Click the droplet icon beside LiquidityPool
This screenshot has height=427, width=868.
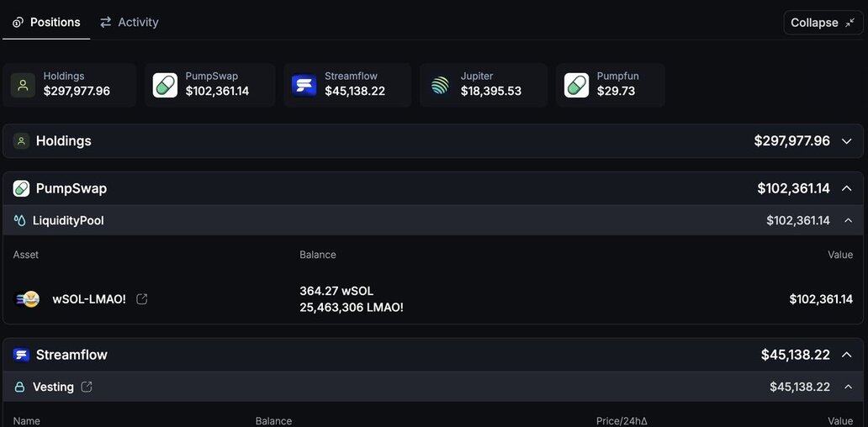pyautogui.click(x=19, y=220)
